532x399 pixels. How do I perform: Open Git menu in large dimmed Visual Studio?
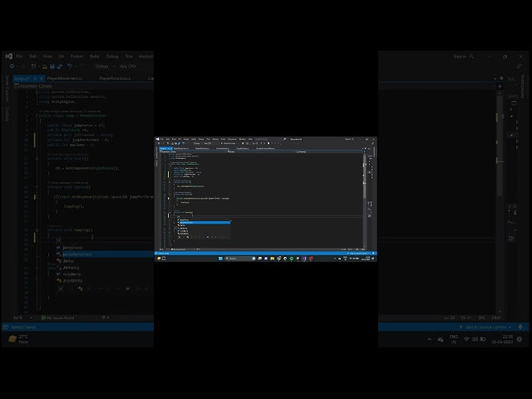pos(62,57)
